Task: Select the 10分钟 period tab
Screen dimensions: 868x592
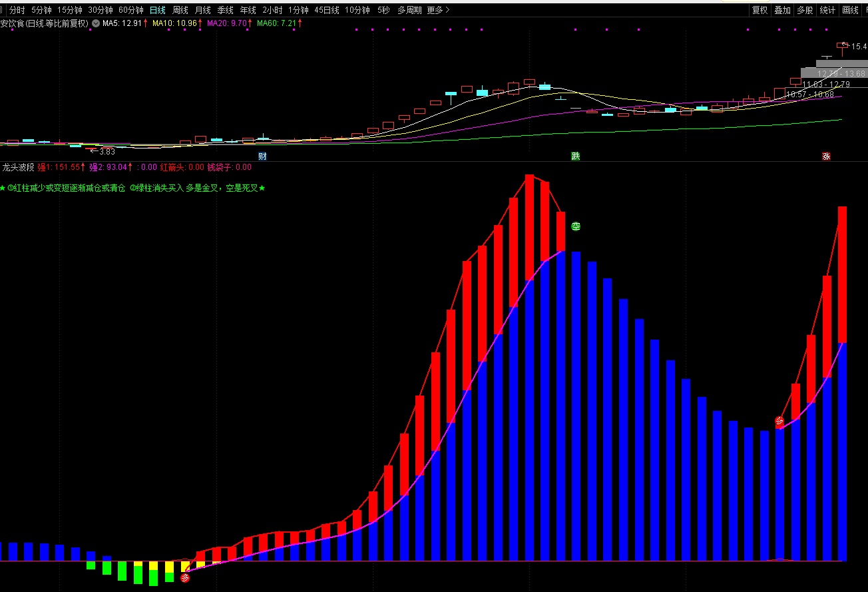Action: pos(357,10)
